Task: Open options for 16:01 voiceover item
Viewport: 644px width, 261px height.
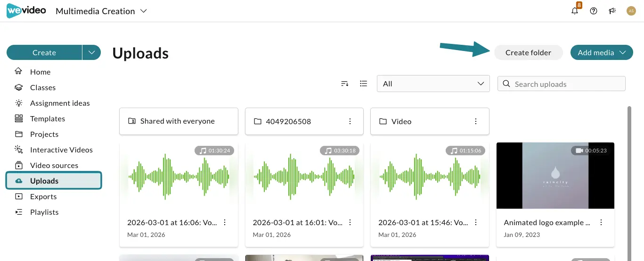Action: click(350, 222)
